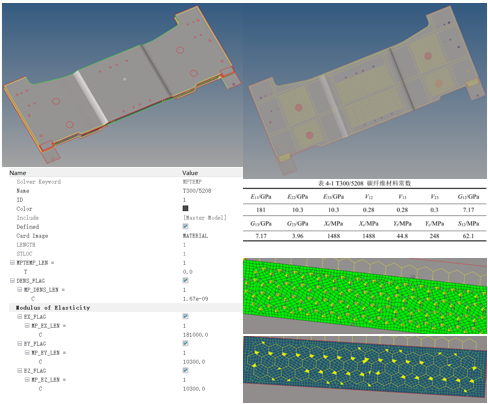Collapse the EX_FLAG section
488x404 pixels.
[x=20, y=317]
